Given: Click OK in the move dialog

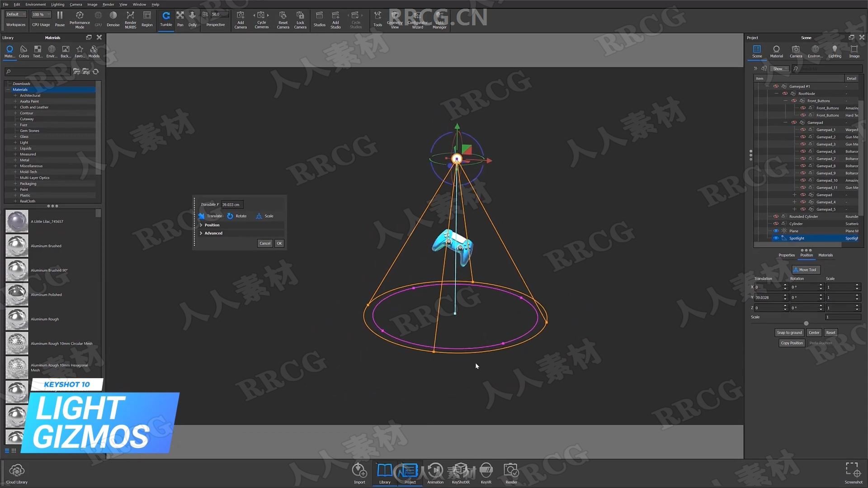Looking at the screenshot, I should coord(279,243).
